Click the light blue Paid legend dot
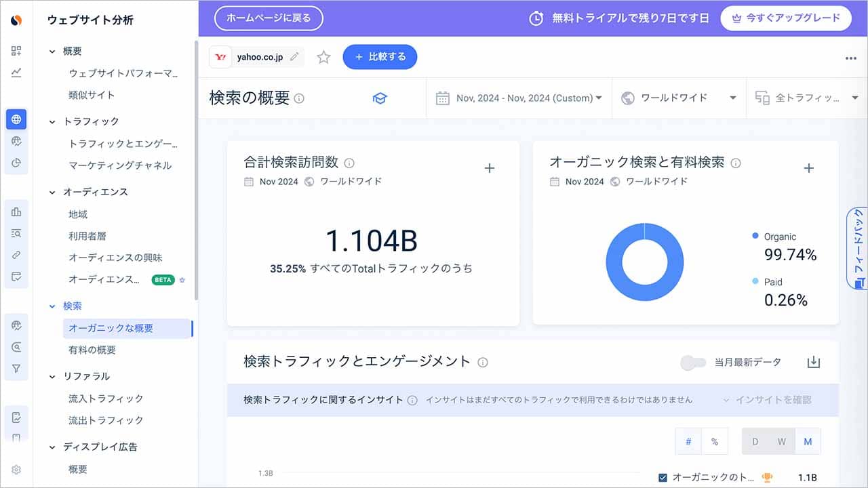This screenshot has width=868, height=488. point(755,281)
